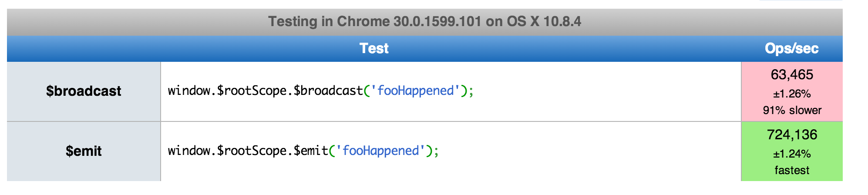This screenshot has height=195, width=868.
Task: Click the 'fooHappened' string in $broadcast row
Action: 415,91
